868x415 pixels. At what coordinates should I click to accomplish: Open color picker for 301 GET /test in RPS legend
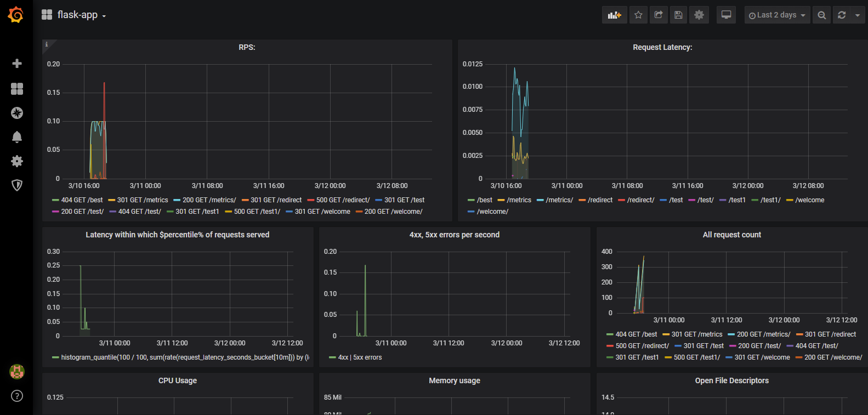pos(378,200)
